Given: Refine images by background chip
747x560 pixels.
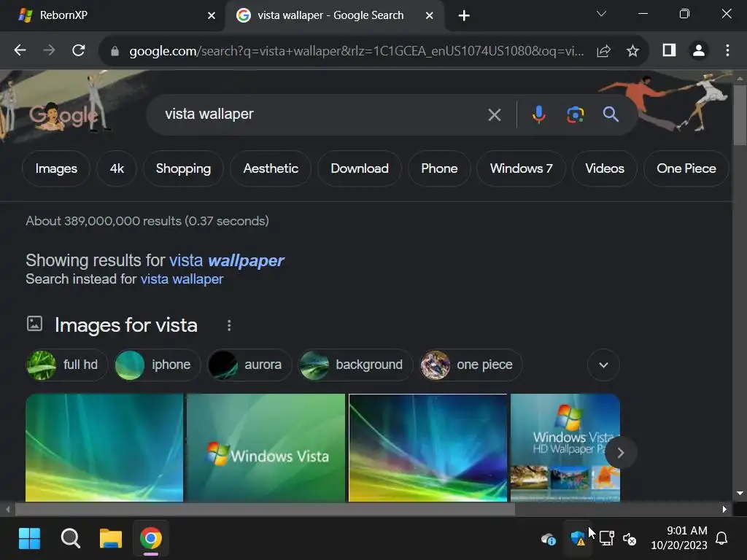Looking at the screenshot, I should coord(355,365).
